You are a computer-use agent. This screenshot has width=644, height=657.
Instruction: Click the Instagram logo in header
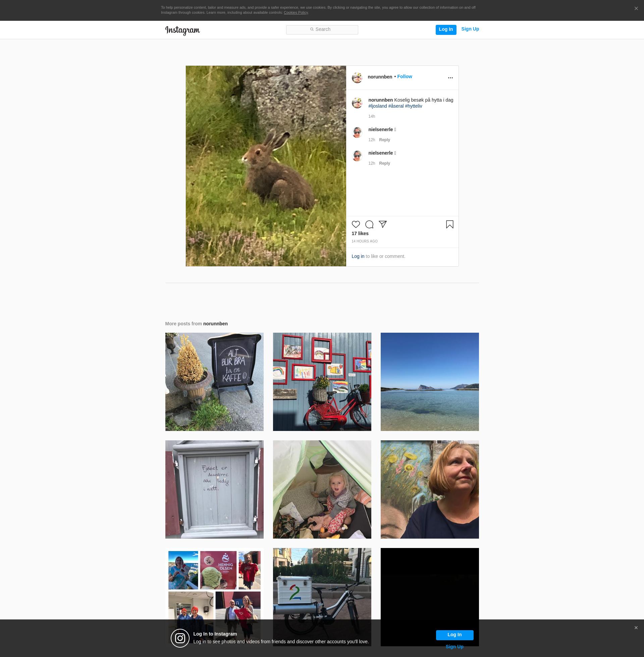tap(182, 30)
